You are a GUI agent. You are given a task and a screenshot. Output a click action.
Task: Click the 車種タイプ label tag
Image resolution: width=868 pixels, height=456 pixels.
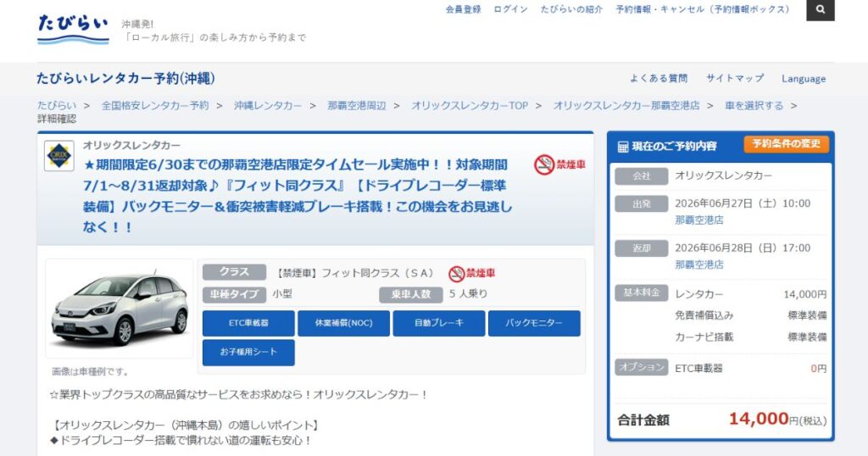234,294
